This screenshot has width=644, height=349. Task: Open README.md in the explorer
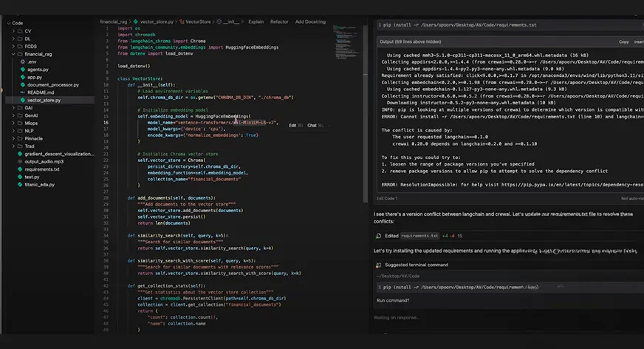[40, 92]
